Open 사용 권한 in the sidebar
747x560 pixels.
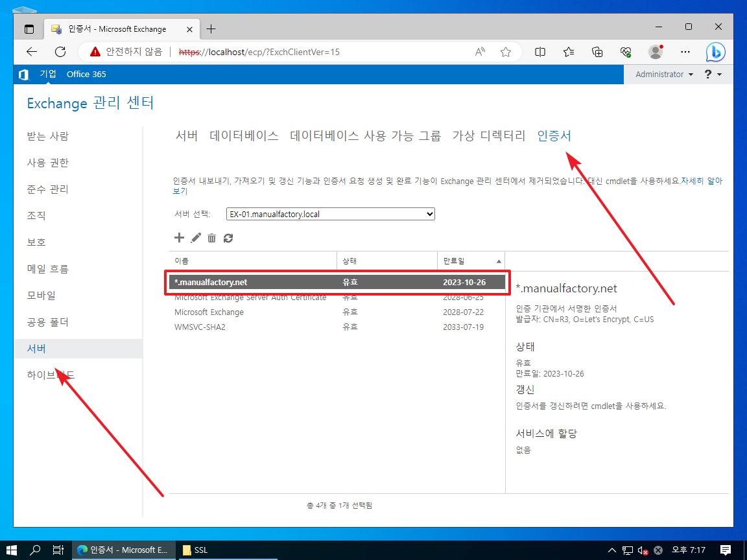(47, 163)
